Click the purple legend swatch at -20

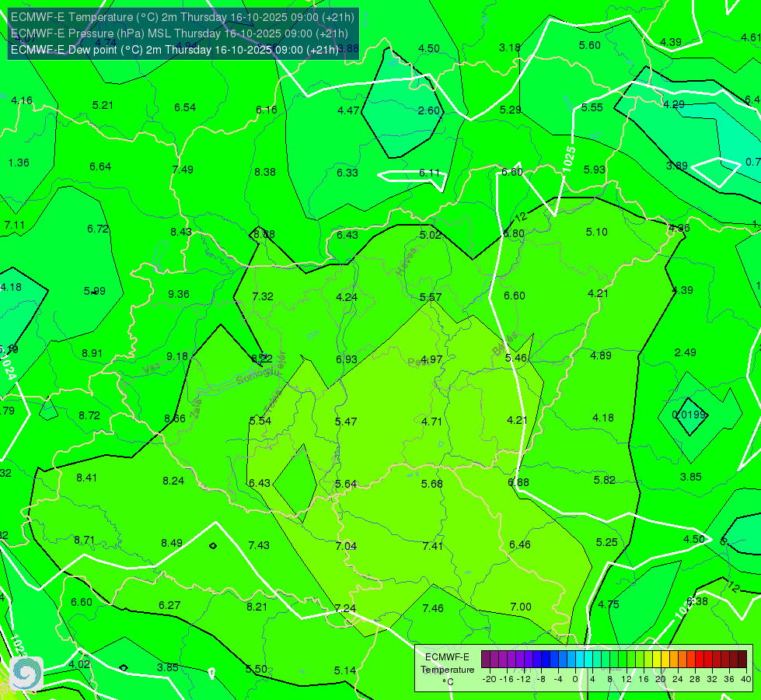pos(486,660)
